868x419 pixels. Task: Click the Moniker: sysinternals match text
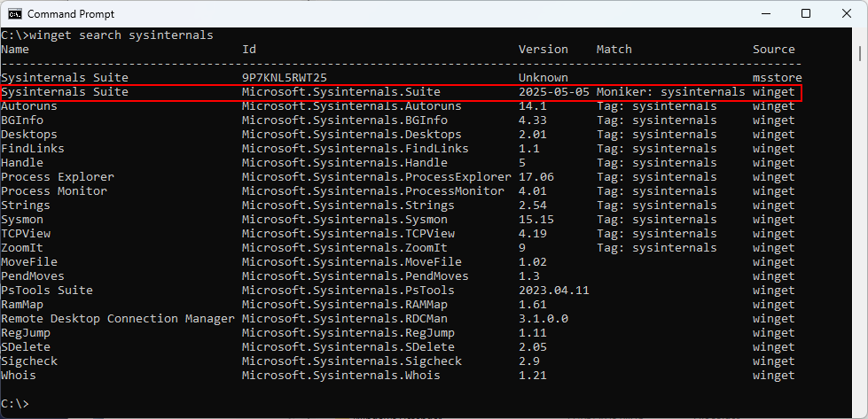671,92
